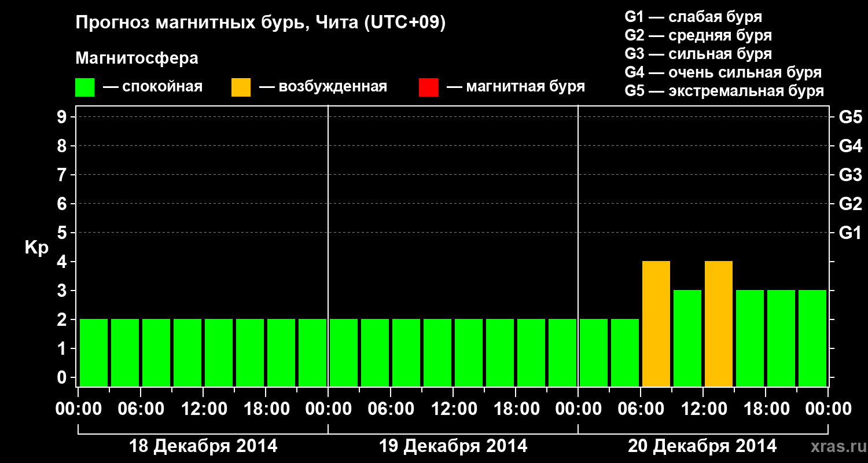Image resolution: width=868 pixels, height=463 pixels.
Task: Click the 'Kp' axis label
Action: click(36, 248)
